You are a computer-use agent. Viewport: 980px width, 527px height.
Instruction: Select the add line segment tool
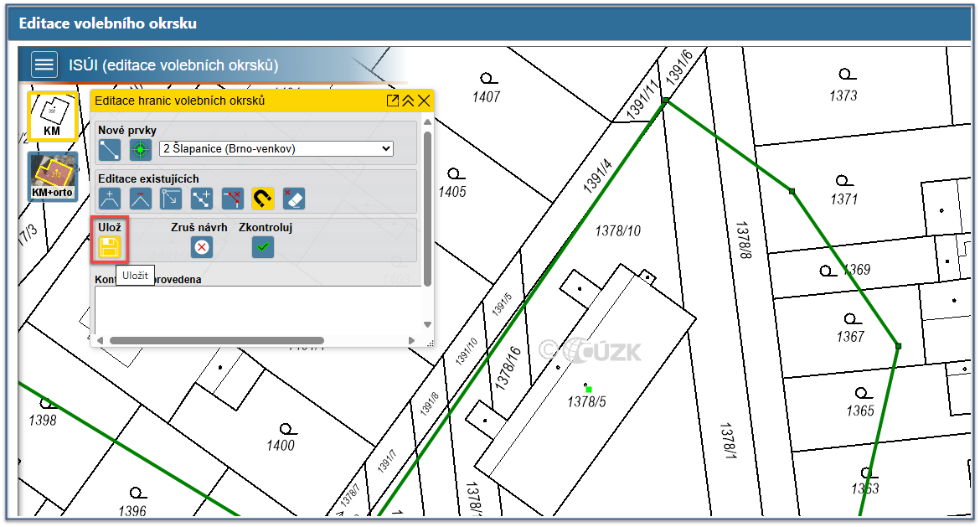202,199
